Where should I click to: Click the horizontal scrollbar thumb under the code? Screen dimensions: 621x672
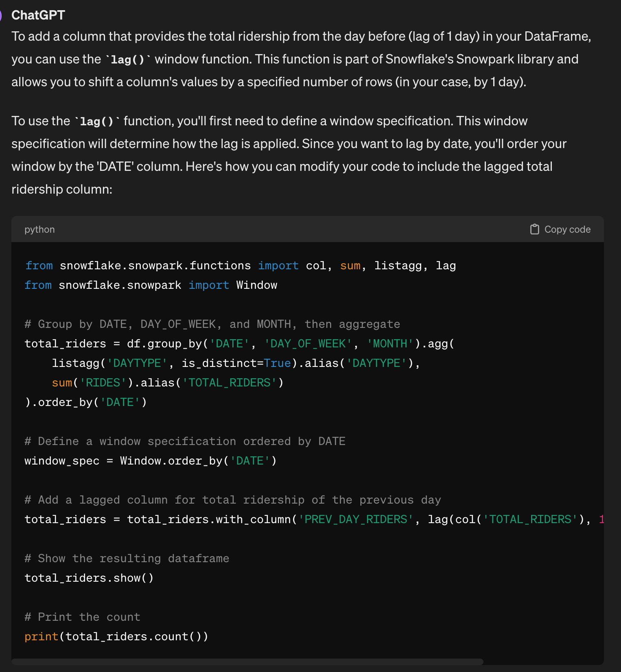point(247,661)
